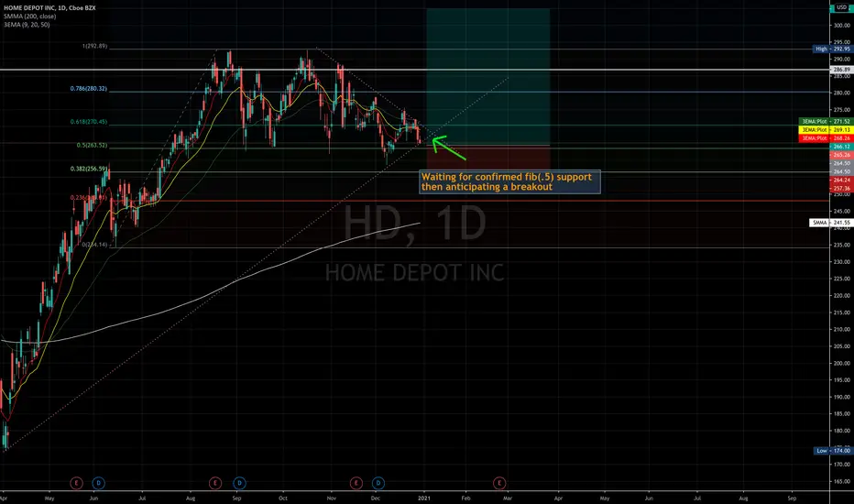
Task: Select the red stop-loss zone of the position
Action: [488, 159]
